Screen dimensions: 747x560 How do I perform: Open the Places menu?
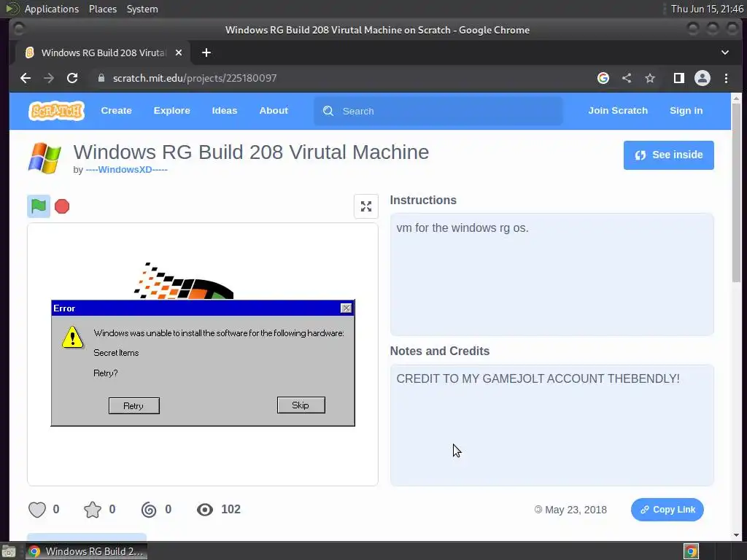point(102,9)
